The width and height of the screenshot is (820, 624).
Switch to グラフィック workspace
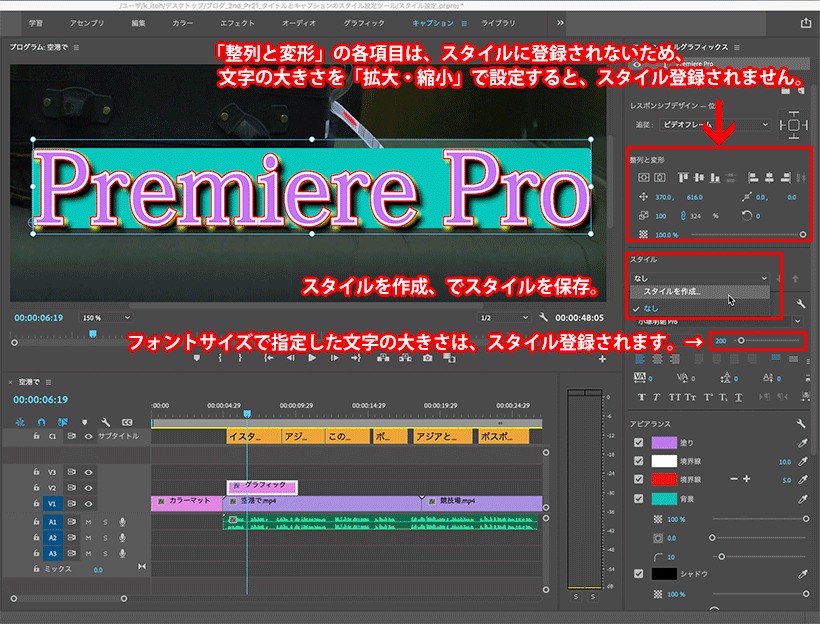[x=364, y=23]
